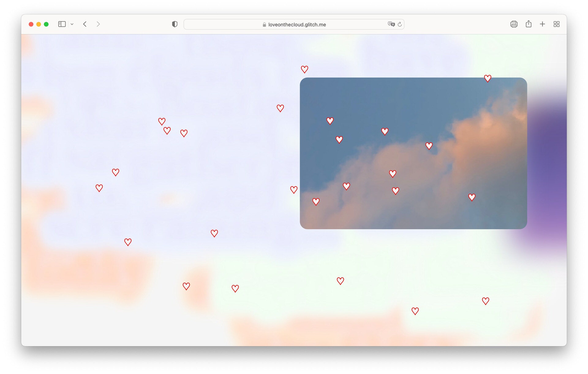Viewport: 588px width, 374px height.
Task: Click the translate page icon
Action: click(x=391, y=24)
